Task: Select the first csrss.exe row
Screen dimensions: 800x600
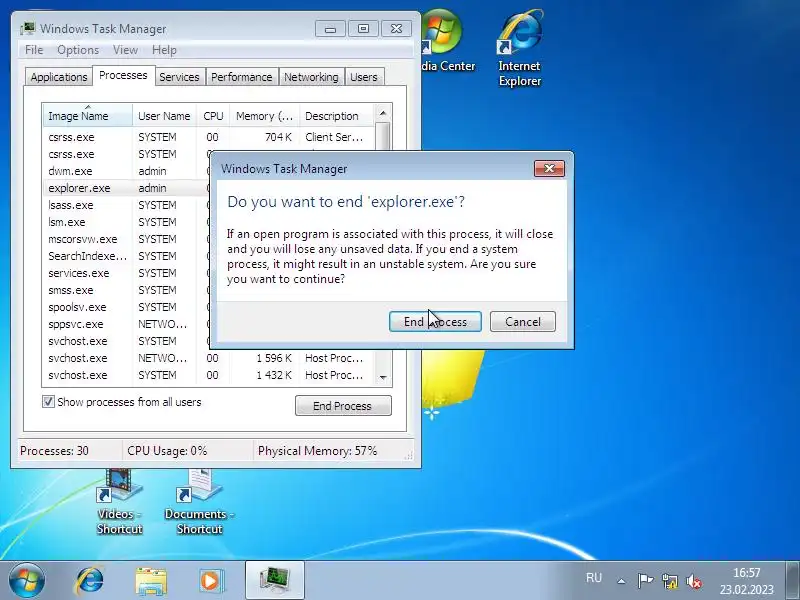Action: coord(209,137)
